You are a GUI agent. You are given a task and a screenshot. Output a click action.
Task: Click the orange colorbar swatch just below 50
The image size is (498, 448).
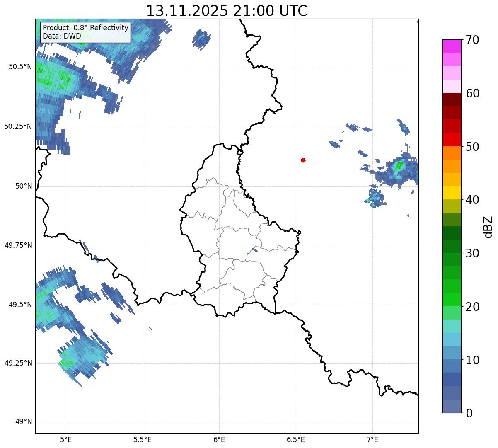[452, 153]
